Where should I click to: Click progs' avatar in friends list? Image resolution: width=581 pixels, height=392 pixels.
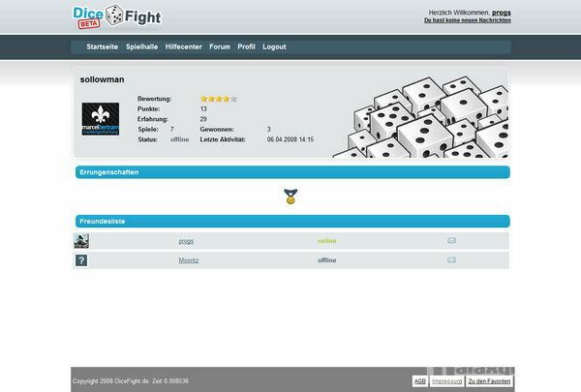tap(81, 241)
